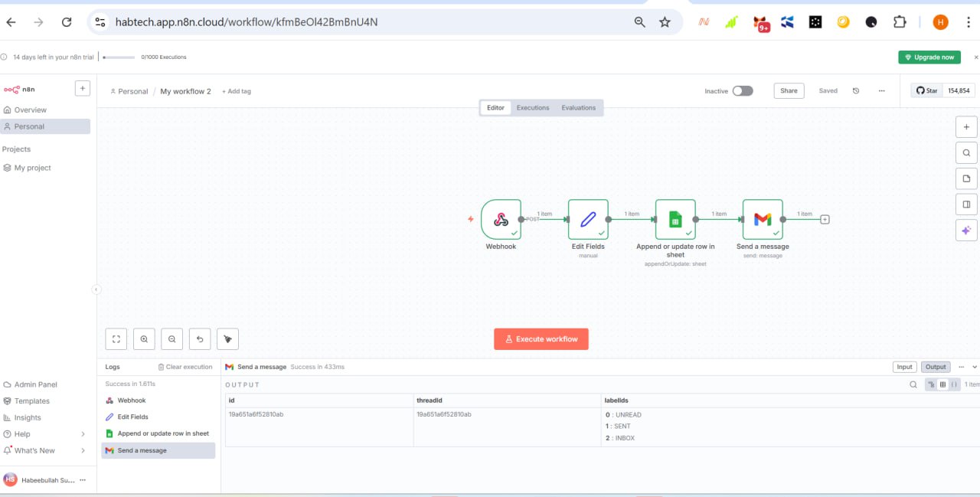Click the Edit Fields pencil node
980x497 pixels.
click(588, 220)
